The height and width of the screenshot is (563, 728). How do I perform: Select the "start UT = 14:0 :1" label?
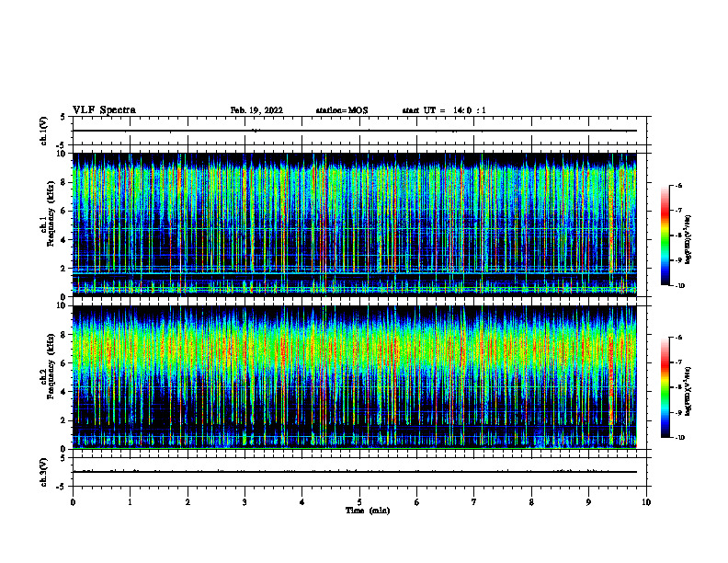coord(444,110)
